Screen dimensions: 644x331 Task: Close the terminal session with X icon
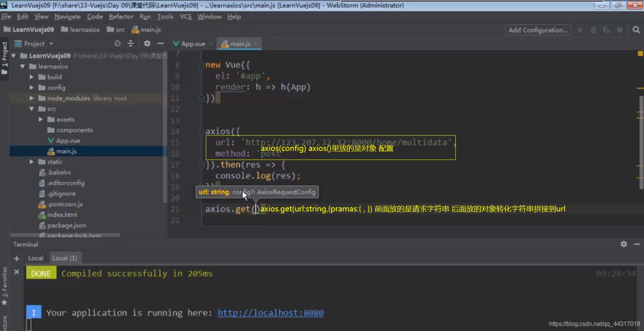17,272
